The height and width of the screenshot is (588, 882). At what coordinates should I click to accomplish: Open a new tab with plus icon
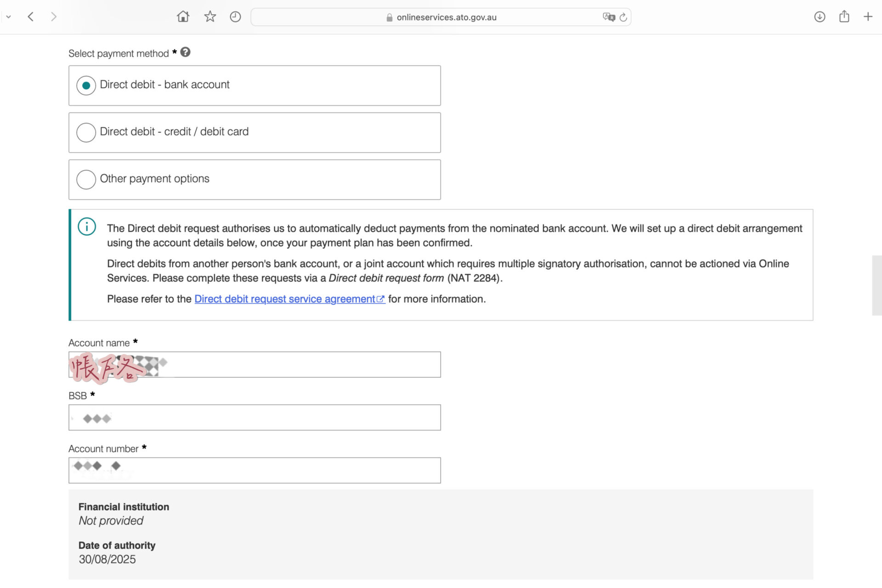coord(868,17)
